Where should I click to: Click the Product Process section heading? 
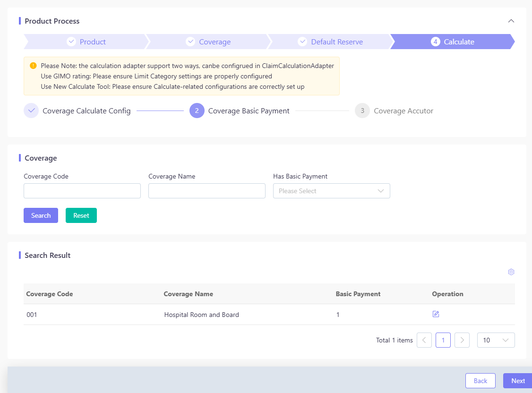[x=52, y=21]
